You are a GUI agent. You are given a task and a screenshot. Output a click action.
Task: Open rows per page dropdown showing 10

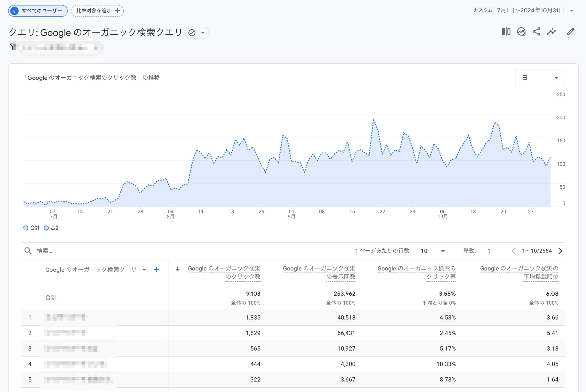(x=433, y=251)
